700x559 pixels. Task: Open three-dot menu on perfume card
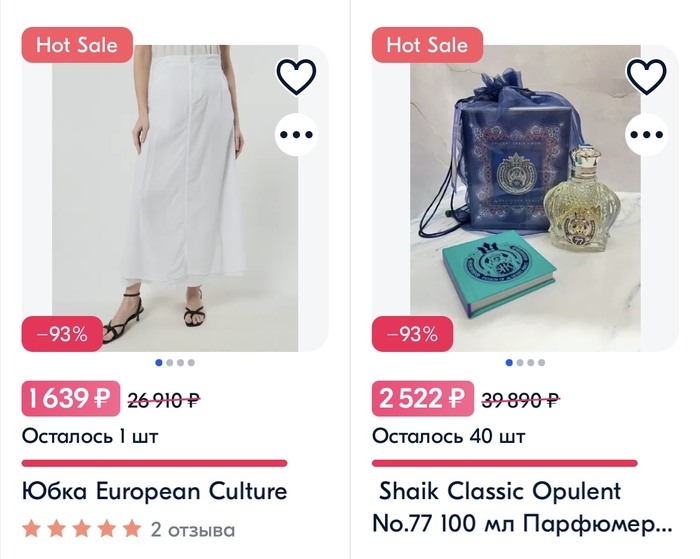coord(647,134)
